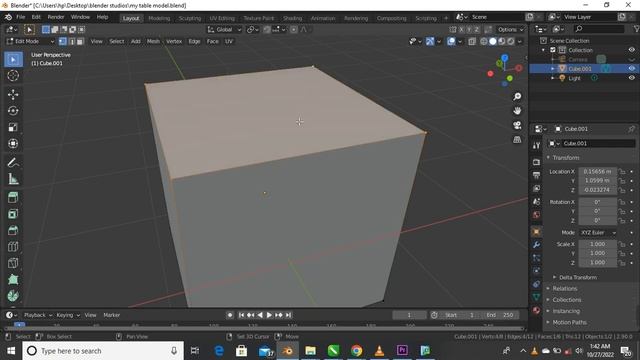Switch to Vertex select mode

pyautogui.click(x=62, y=41)
